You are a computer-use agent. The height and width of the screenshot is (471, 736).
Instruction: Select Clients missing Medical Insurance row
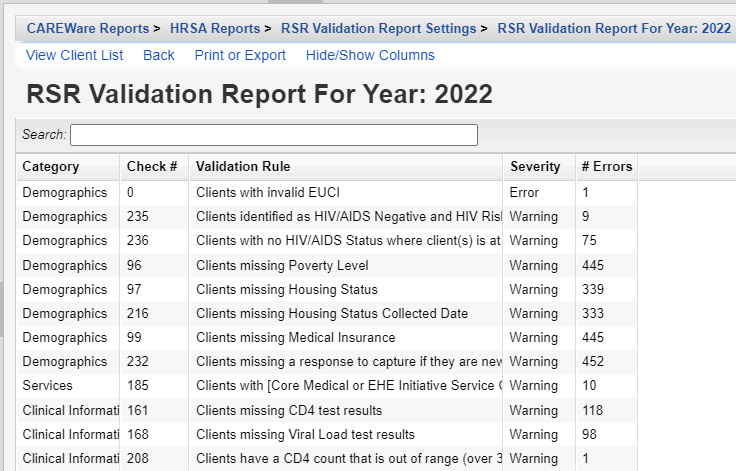(295, 337)
